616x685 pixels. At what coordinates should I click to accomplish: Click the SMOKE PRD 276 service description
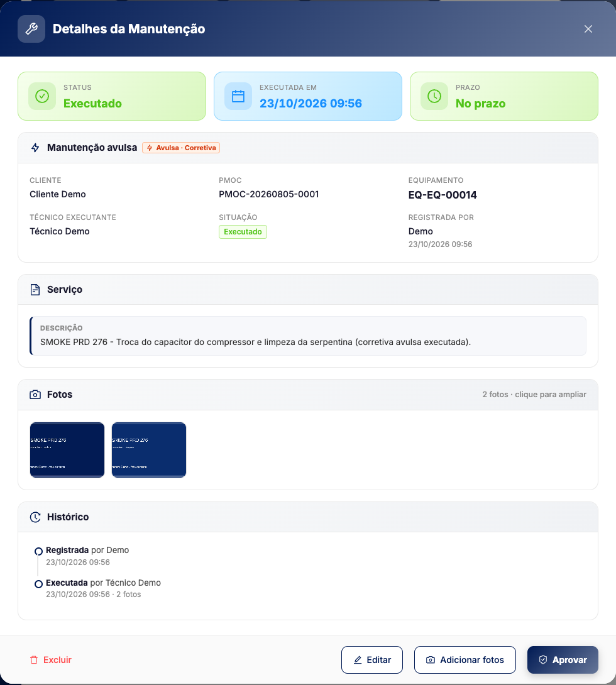click(x=256, y=342)
